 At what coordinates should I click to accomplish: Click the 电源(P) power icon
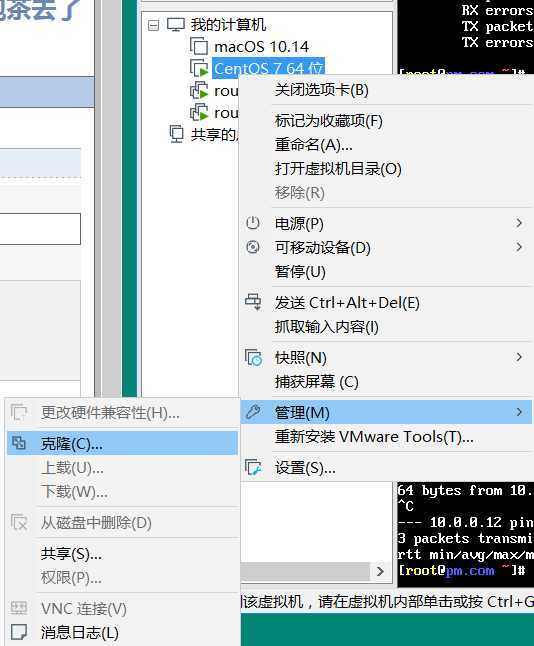tap(253, 223)
